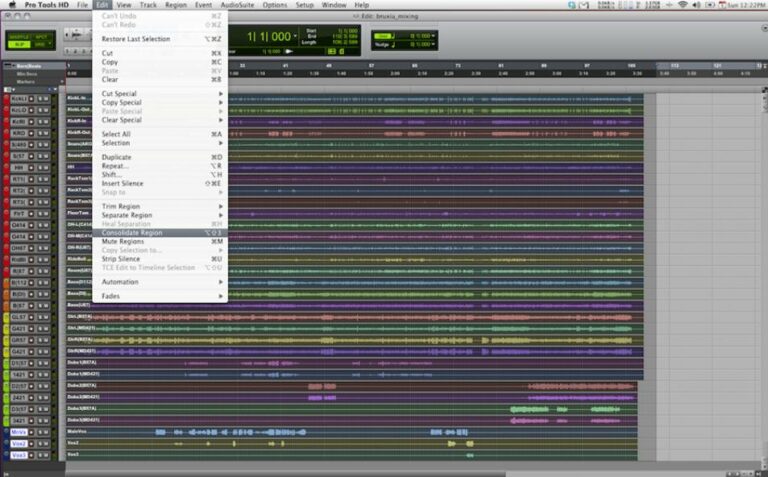This screenshot has width=768, height=477.
Task: Select Duplicate in the Edit menu
Action: tap(162, 157)
